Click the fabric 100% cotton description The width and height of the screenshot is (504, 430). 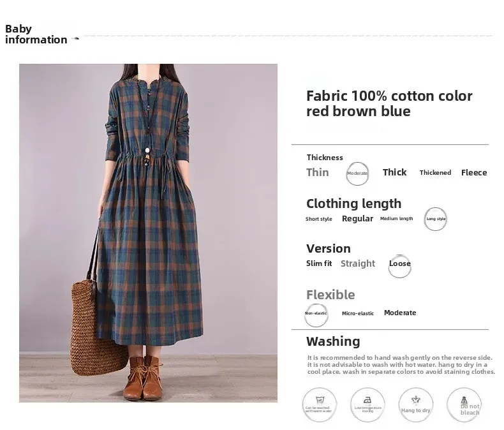tap(389, 103)
